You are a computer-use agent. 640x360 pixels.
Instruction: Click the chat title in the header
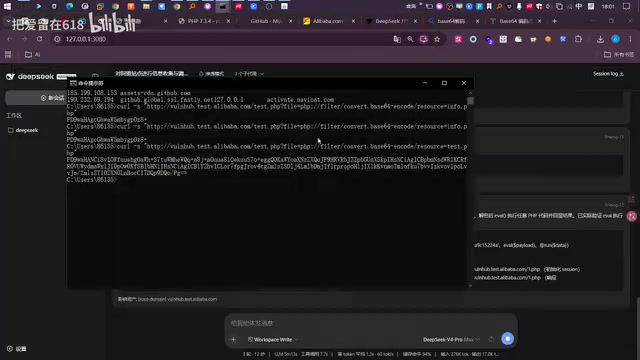(151, 73)
